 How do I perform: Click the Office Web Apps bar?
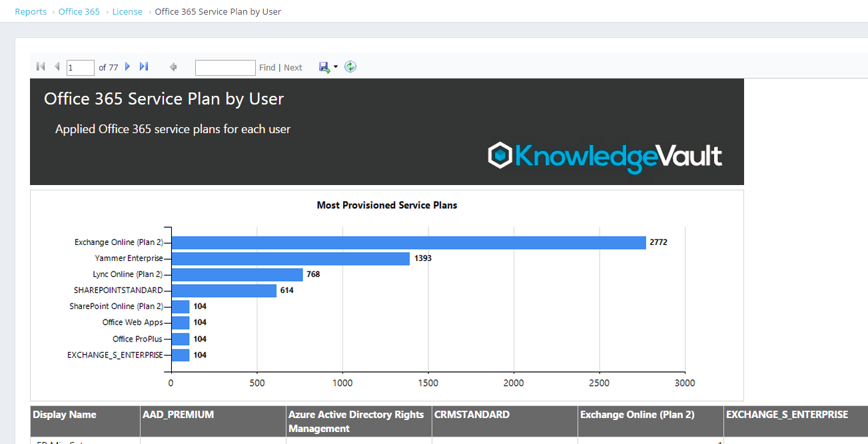click(x=181, y=322)
